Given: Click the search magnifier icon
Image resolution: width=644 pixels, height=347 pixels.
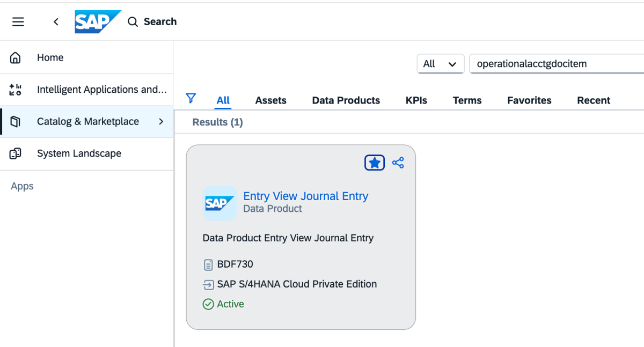Looking at the screenshot, I should pos(133,22).
